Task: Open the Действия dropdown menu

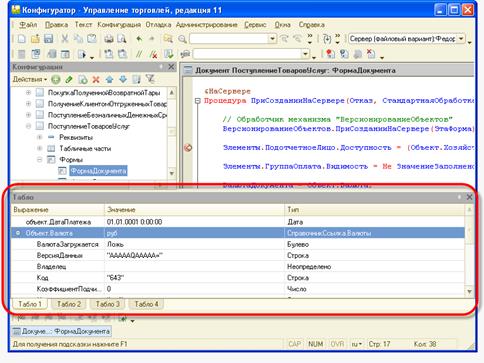Action: (30, 80)
